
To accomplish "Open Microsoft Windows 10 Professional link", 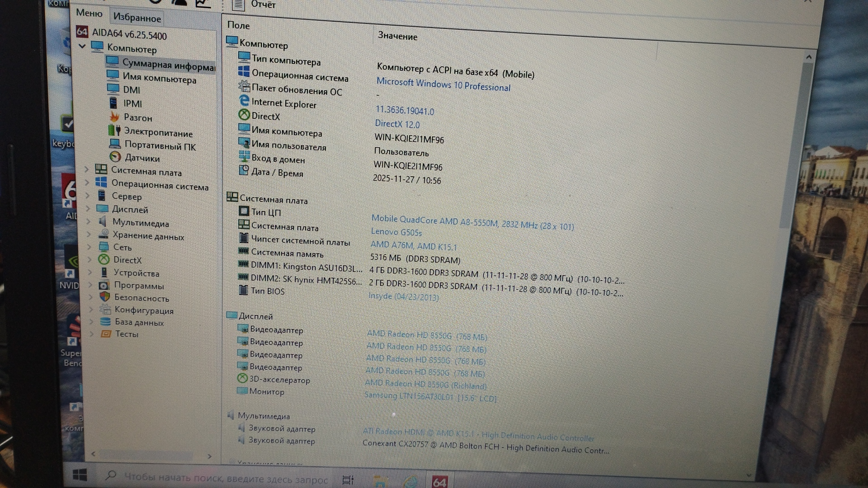I will [443, 85].
